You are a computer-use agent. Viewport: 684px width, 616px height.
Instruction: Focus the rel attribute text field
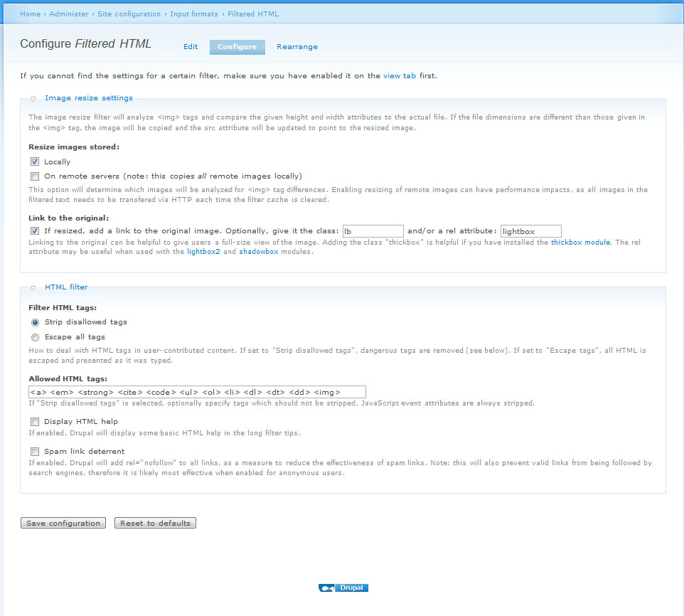[x=530, y=231]
